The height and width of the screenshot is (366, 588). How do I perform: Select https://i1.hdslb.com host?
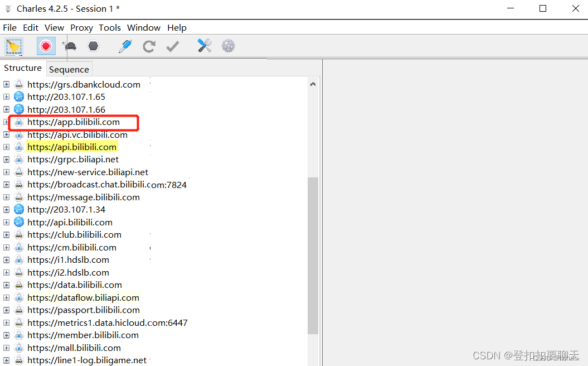[68, 260]
